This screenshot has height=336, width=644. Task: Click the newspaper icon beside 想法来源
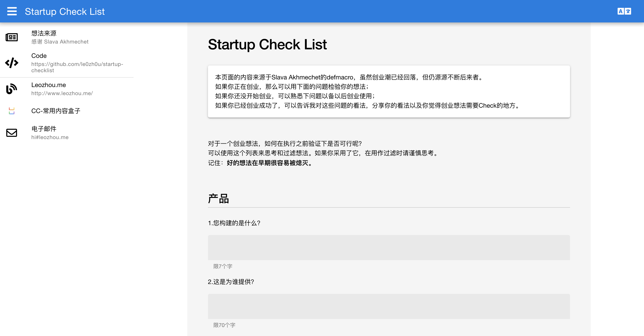click(12, 37)
